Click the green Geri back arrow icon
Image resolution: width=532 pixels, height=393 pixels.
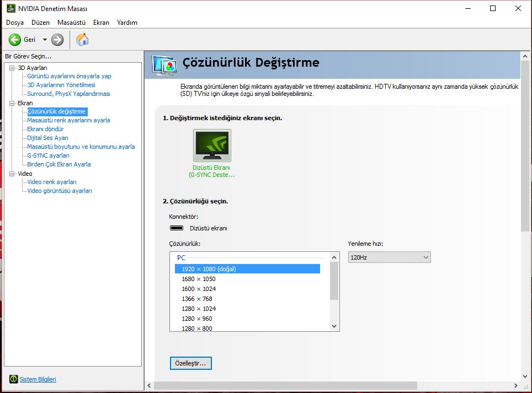coord(14,40)
